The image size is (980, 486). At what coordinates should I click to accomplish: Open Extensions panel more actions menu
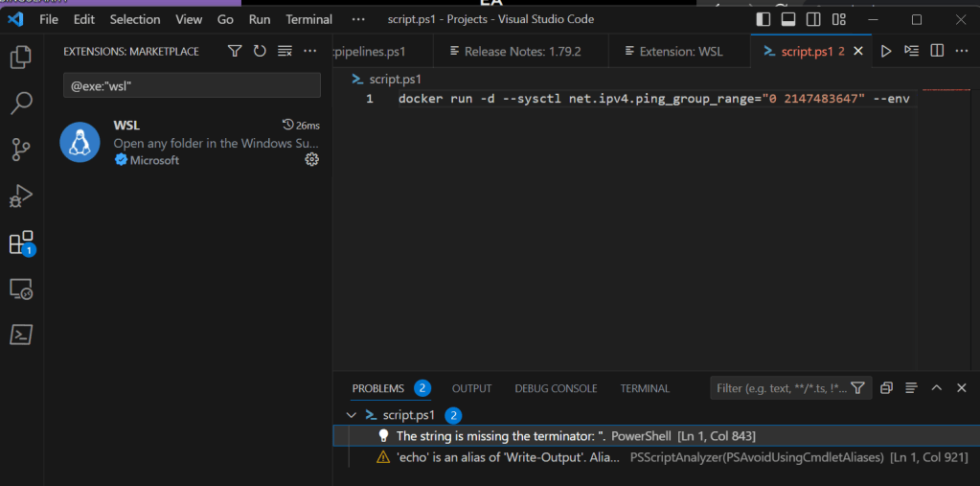(x=310, y=52)
